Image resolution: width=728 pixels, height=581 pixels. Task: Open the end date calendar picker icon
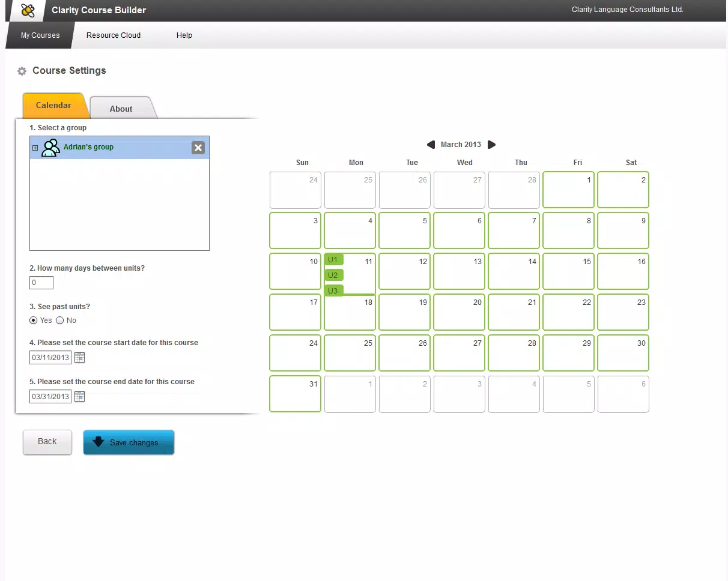pos(79,396)
